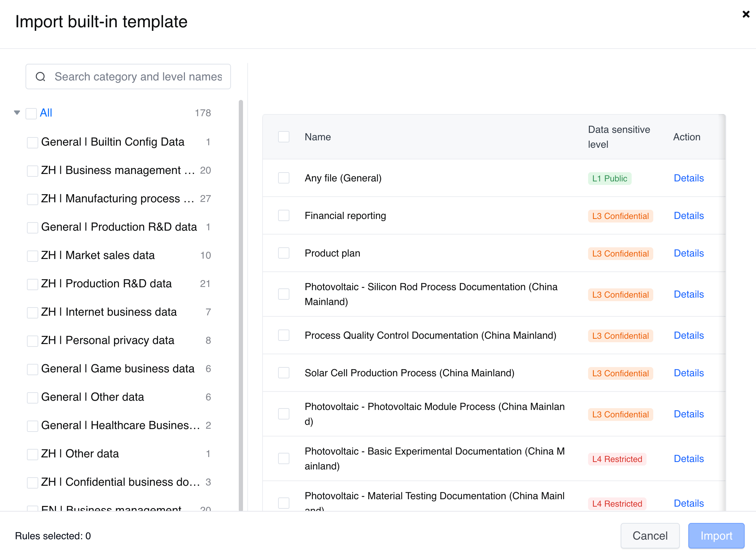Viewport: 756px width, 552px height.
Task: Click the L1 Public sensitivity tag
Action: 609,178
